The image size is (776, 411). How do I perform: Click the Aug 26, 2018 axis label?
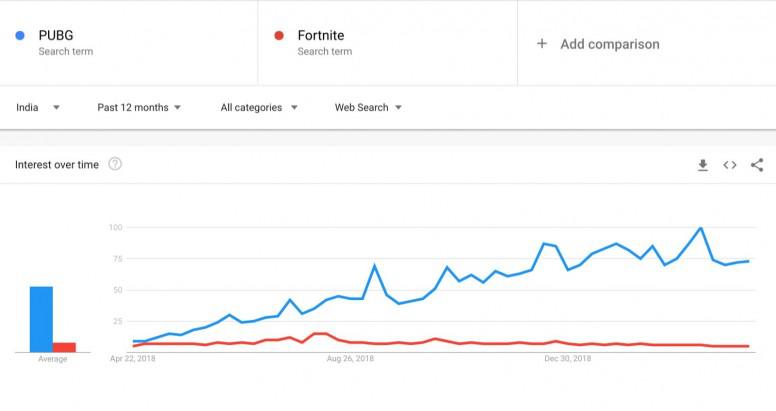coord(350,359)
